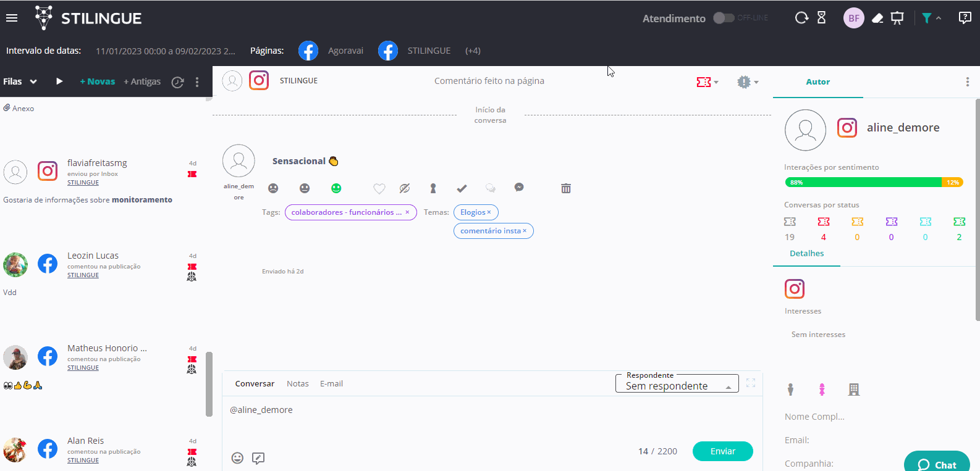The height and width of the screenshot is (471, 980).
Task: Click the faded reply bubbles icon
Action: (491, 188)
